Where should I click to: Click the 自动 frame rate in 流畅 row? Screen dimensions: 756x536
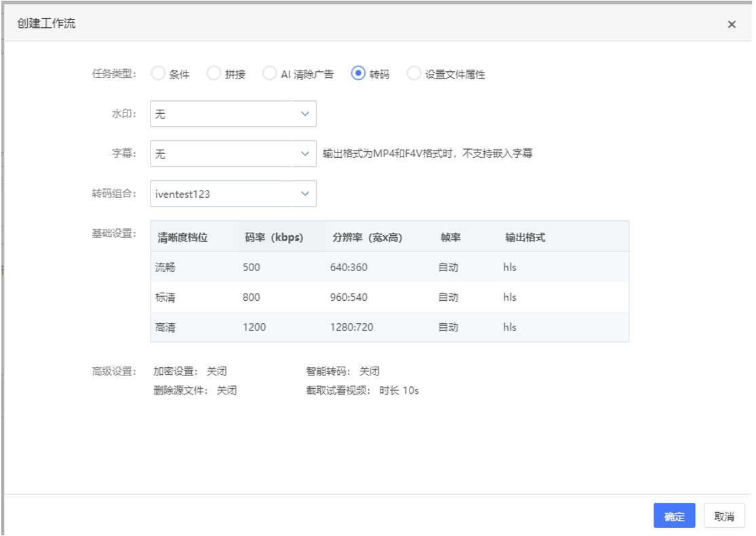(448, 268)
